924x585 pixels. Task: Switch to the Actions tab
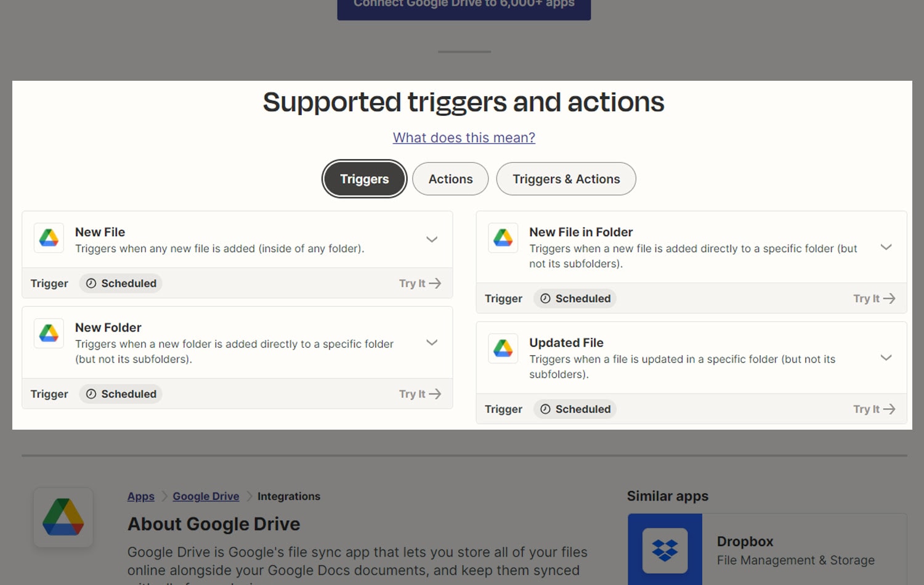pyautogui.click(x=450, y=179)
